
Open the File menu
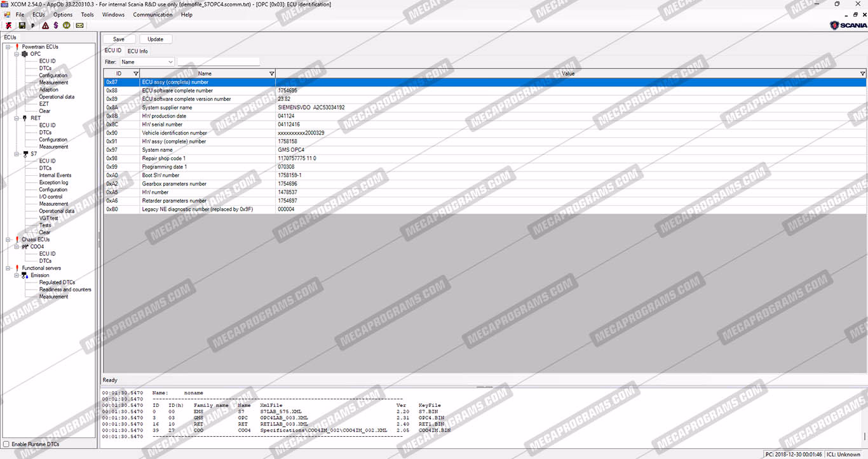pyautogui.click(x=20, y=15)
